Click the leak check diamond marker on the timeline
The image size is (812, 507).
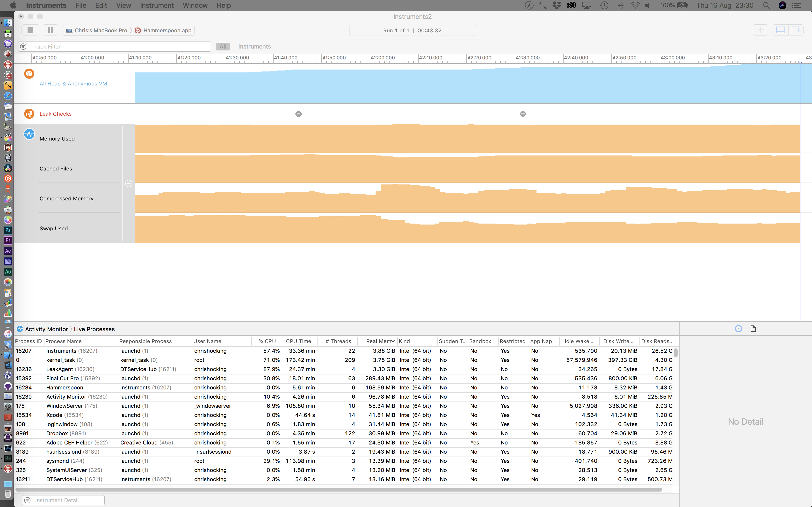298,114
